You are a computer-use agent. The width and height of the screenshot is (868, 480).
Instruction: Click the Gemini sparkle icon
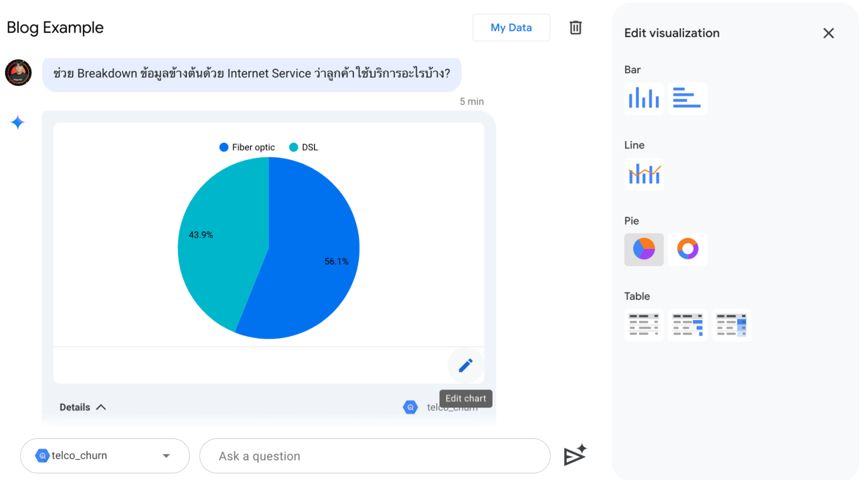click(x=18, y=122)
